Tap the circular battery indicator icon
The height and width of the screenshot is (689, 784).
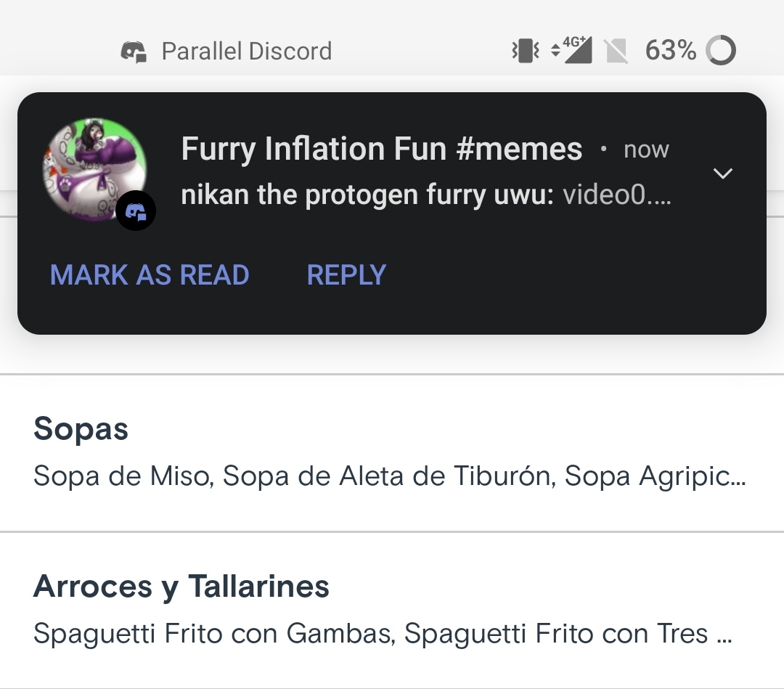point(721,51)
